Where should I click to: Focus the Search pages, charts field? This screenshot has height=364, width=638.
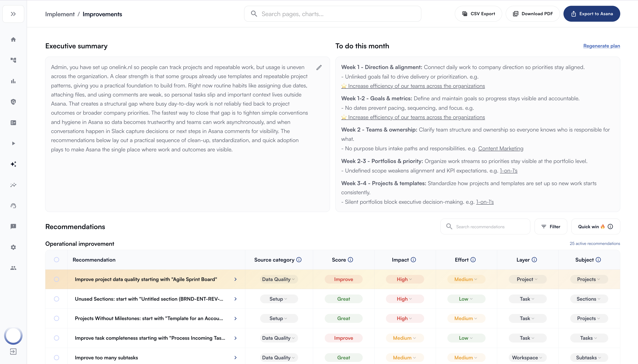click(x=333, y=14)
